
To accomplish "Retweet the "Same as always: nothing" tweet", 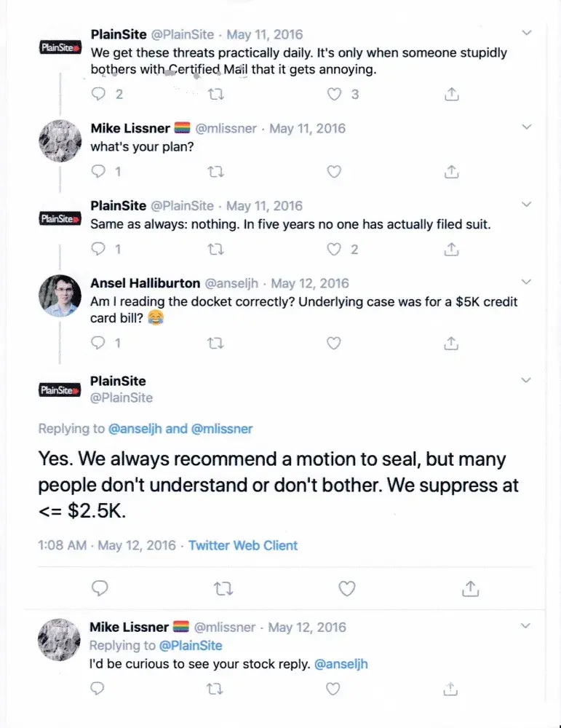I will pos(216,249).
